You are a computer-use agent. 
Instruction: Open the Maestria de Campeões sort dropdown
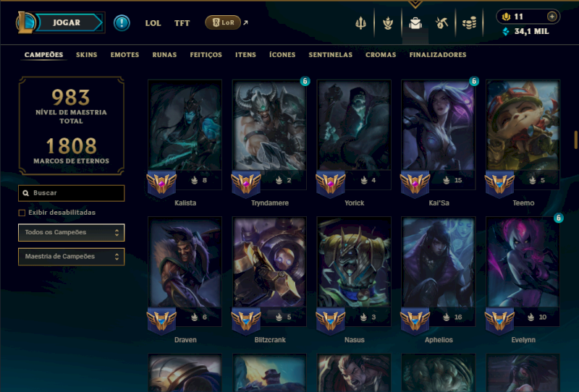[x=71, y=257]
